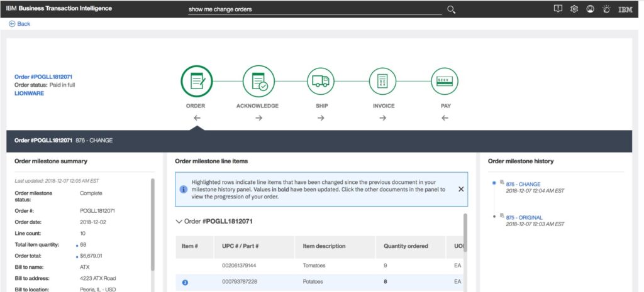Image resolution: width=644 pixels, height=292 pixels.
Task: Open the LIONWARE partner link
Action: 29,93
